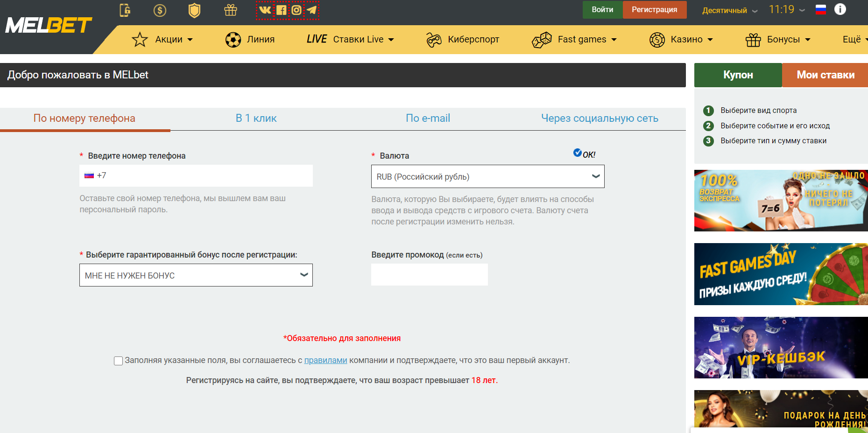Open the правилами link
868x433 pixels.
(326, 360)
